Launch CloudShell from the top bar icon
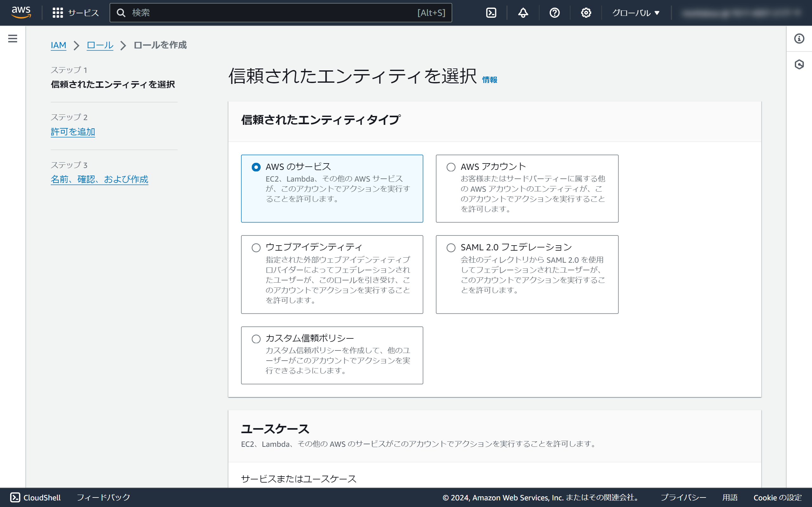The image size is (812, 507). click(x=491, y=13)
